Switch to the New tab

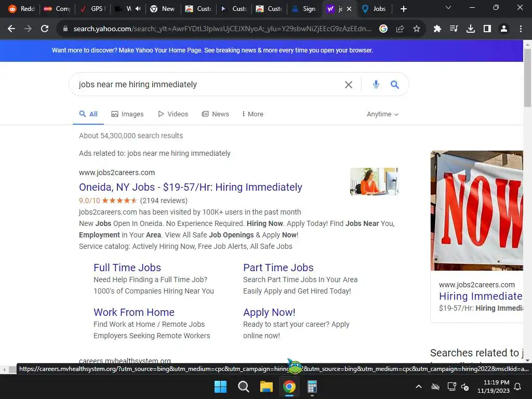[x=163, y=9]
